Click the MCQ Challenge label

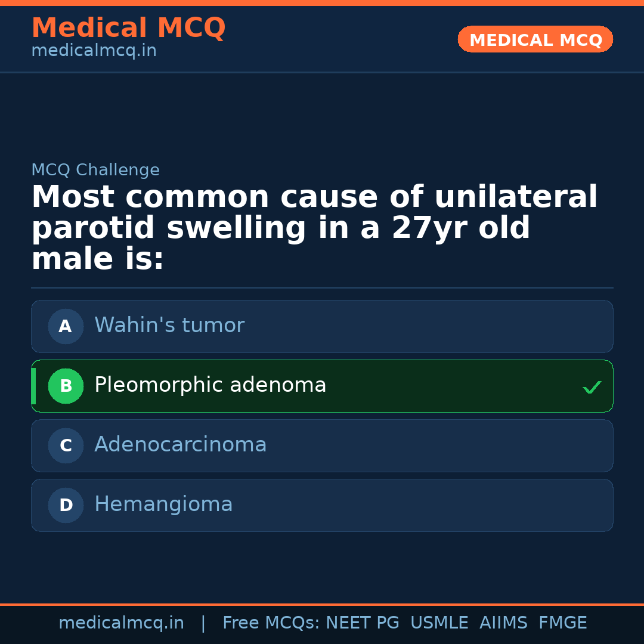(x=95, y=170)
